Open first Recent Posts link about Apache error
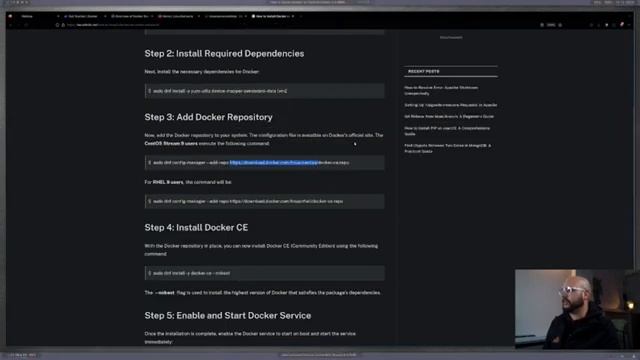The width and height of the screenshot is (640, 360). pyautogui.click(x=441, y=90)
